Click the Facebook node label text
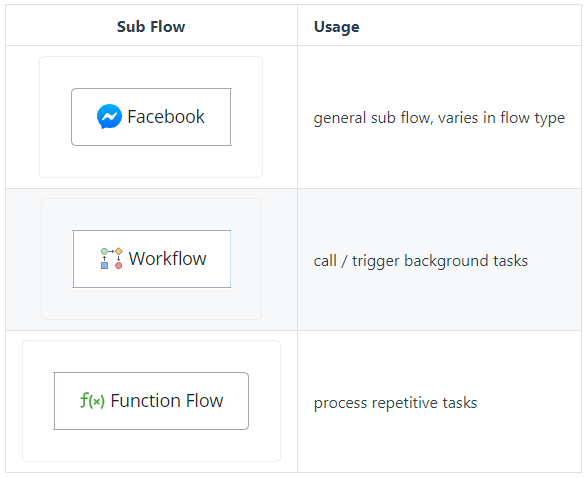This screenshot has width=588, height=478. 166,117
